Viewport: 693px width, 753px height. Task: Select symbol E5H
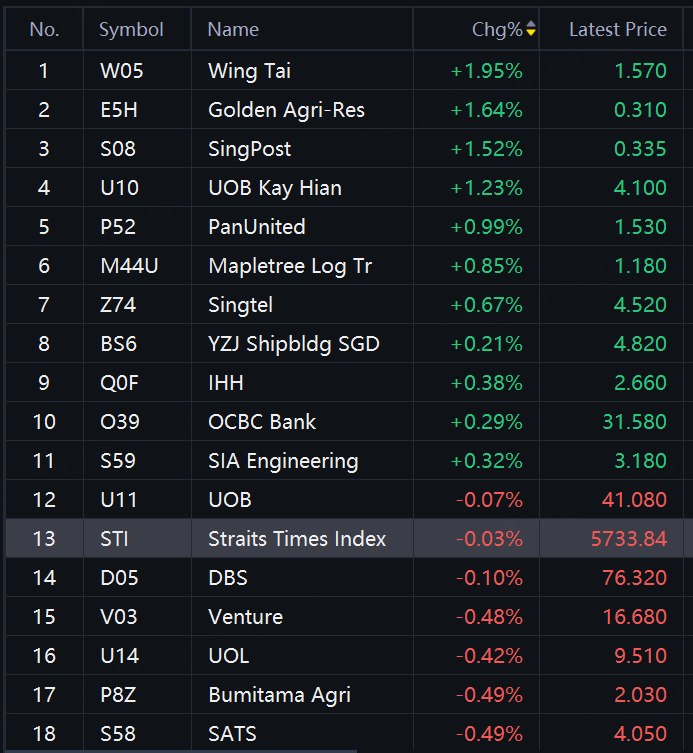pyautogui.click(x=119, y=110)
